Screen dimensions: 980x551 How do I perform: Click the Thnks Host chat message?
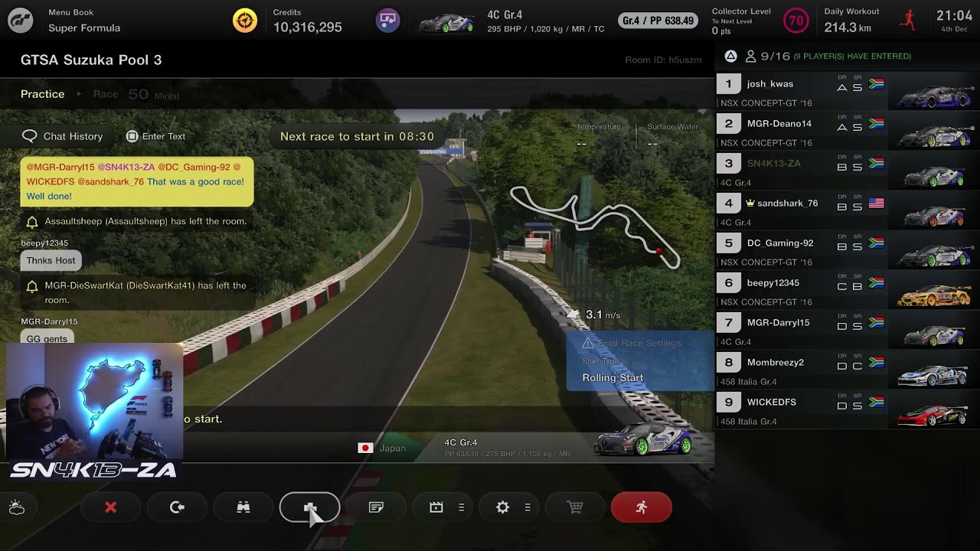[x=51, y=260]
